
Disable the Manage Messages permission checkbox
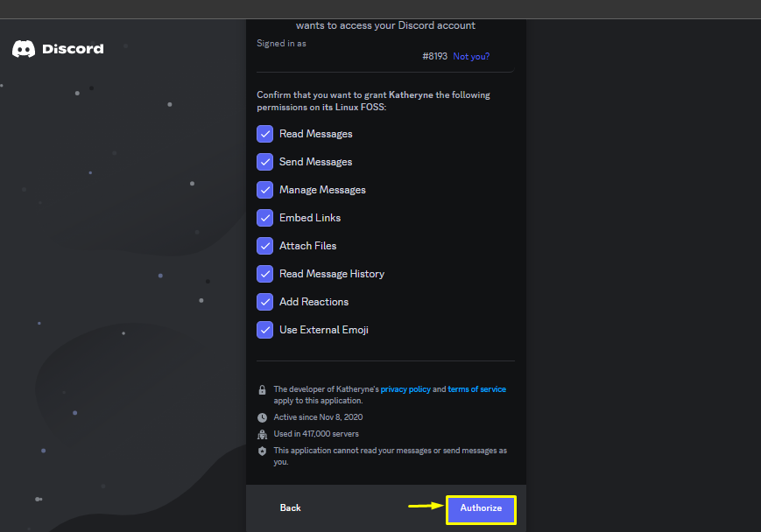[264, 190]
